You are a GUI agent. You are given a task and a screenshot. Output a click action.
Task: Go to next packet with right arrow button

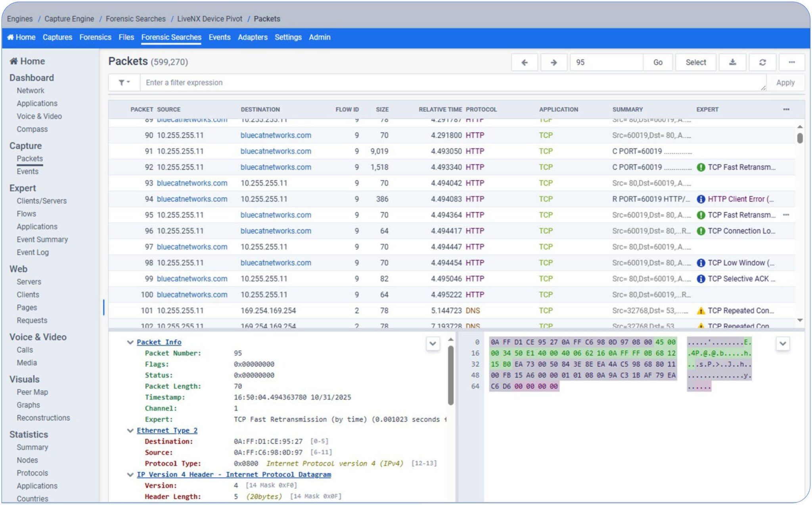pos(553,62)
